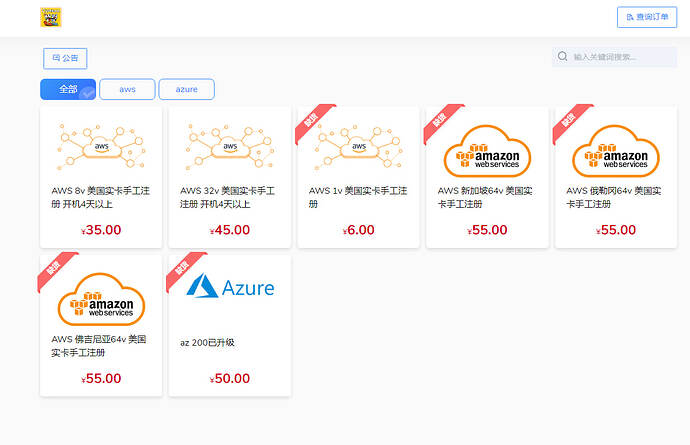Open az 200已升级 product title
The width and height of the screenshot is (690, 445).
(x=207, y=342)
